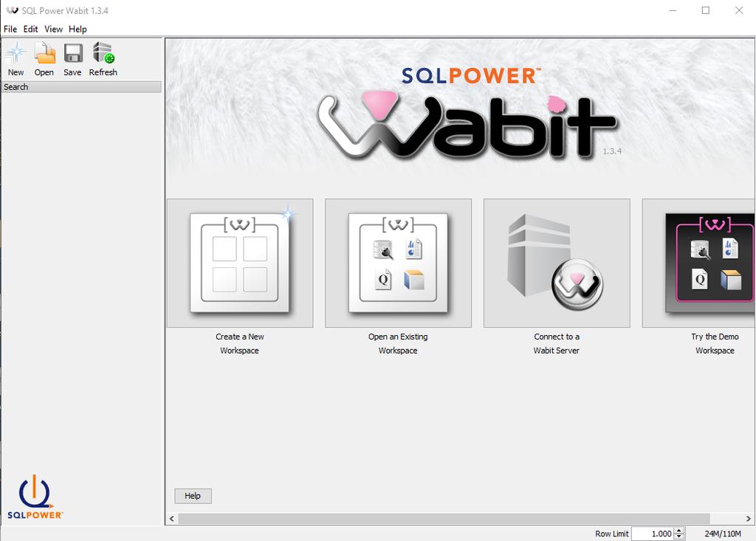The image size is (756, 541).
Task: Click the Row Limit label
Action: coord(612,534)
